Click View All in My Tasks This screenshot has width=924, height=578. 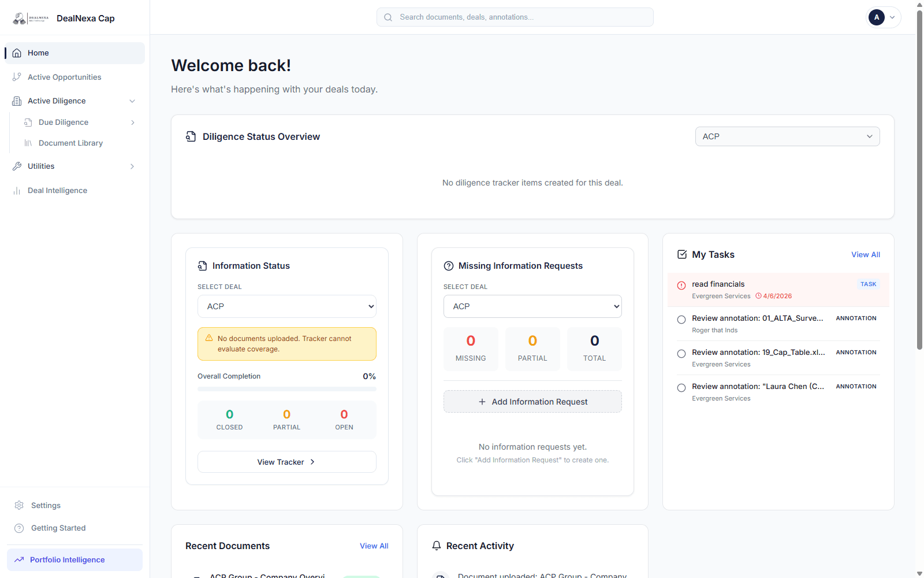coord(866,255)
